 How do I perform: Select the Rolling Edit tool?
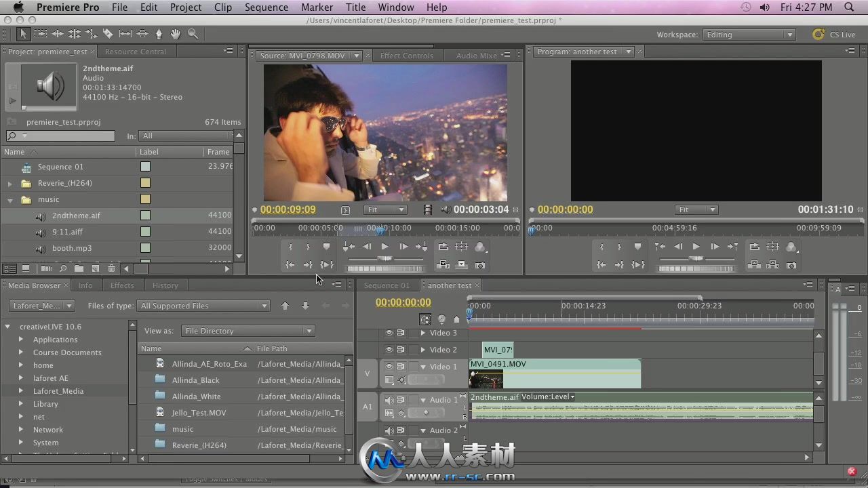coord(75,34)
